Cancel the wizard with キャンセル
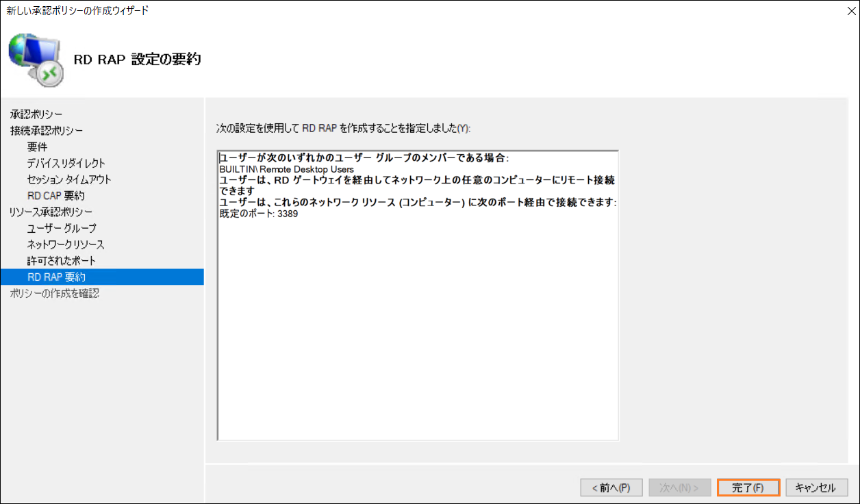860x504 pixels. tap(817, 488)
